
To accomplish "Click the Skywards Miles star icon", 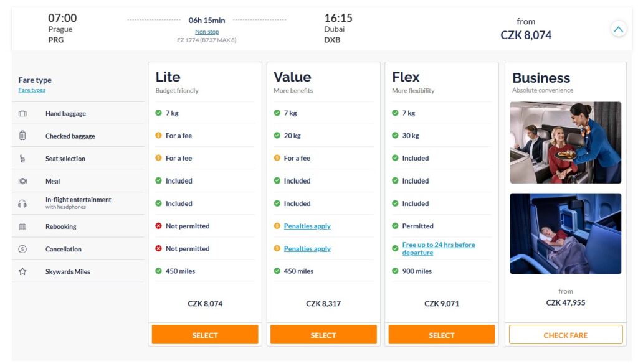I will 22,272.
